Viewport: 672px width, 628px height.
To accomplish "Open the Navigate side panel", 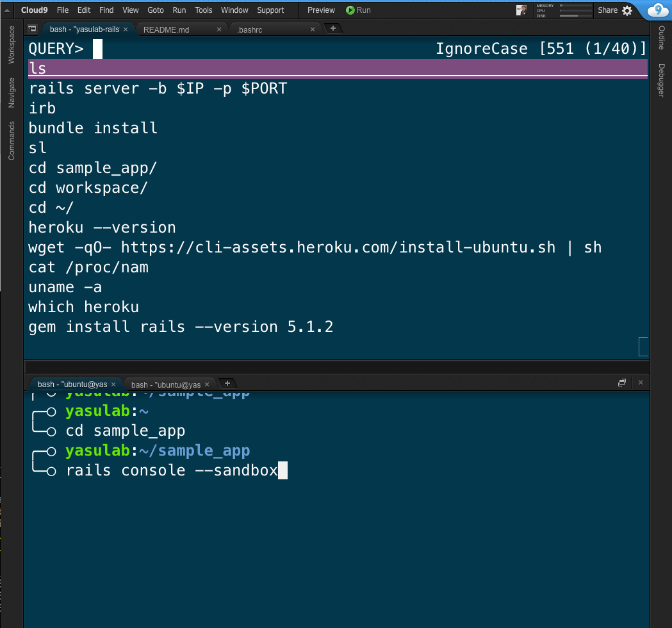I will pos(12,92).
